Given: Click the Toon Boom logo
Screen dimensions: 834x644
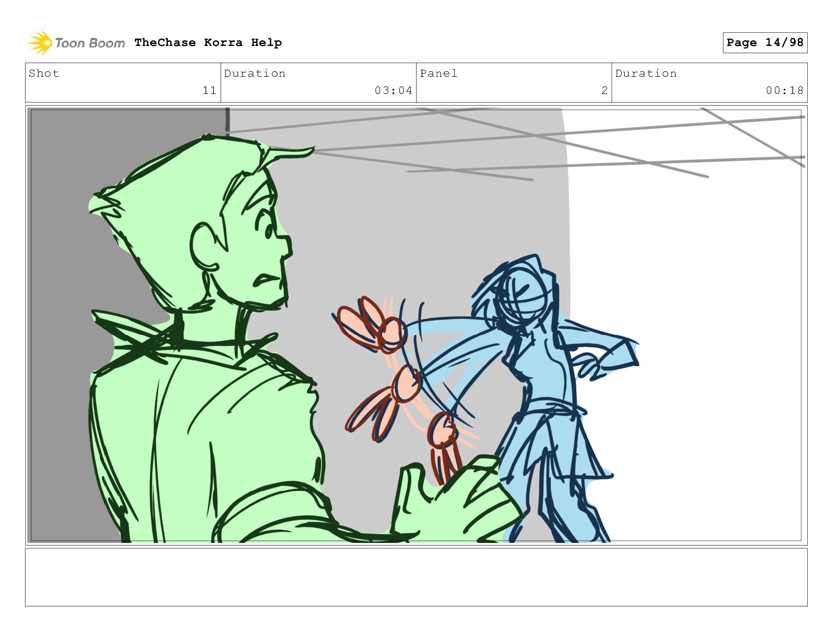Looking at the screenshot, I should [x=76, y=43].
